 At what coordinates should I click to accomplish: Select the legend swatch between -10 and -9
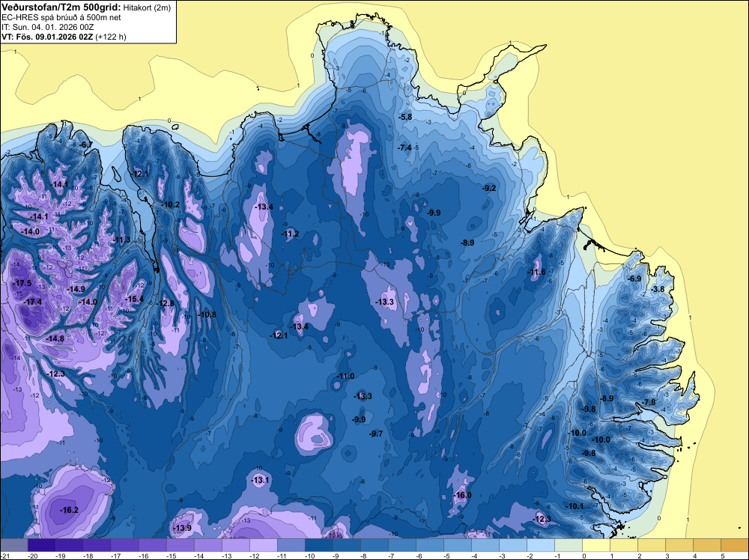click(x=319, y=545)
